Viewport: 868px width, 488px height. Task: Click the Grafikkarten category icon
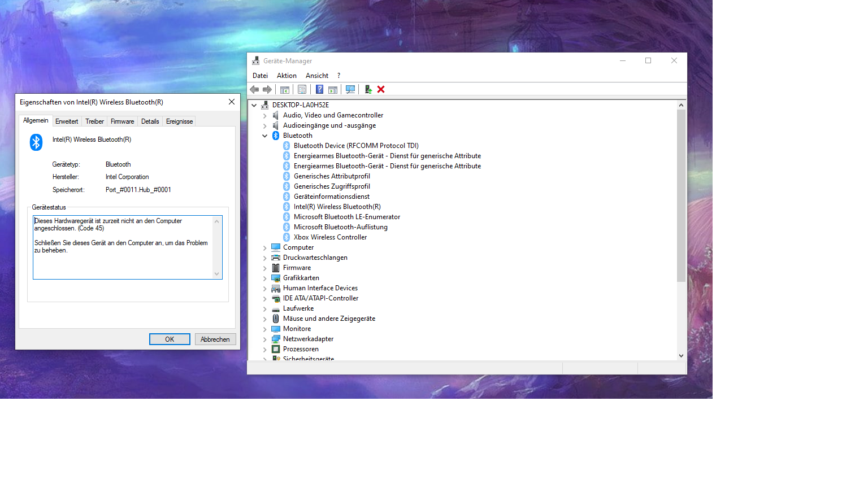point(276,278)
